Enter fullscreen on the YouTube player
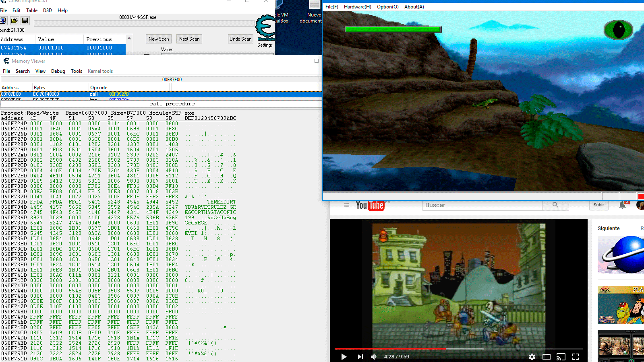Image resolution: width=644 pixels, height=362 pixels. (x=576, y=357)
